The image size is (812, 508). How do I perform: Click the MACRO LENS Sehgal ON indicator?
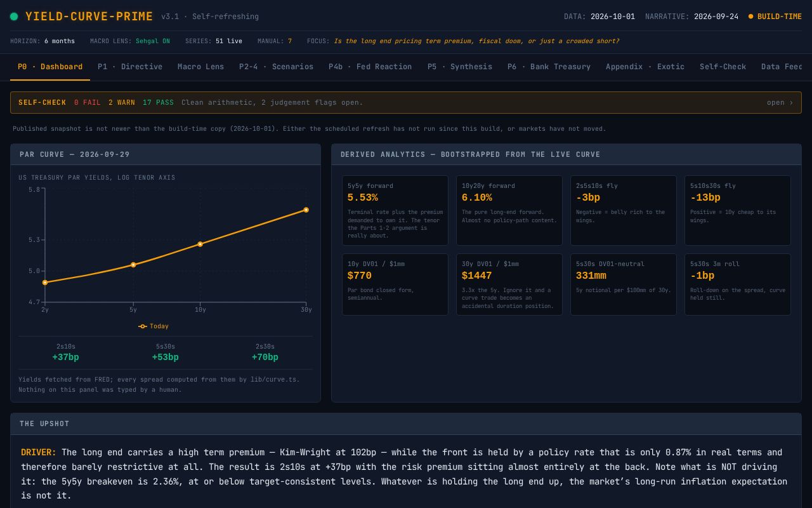tap(130, 41)
